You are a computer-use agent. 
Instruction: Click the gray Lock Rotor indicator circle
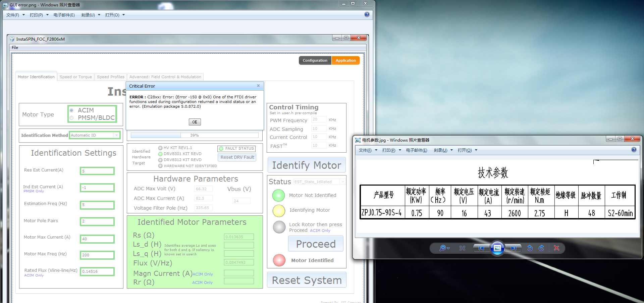279,227
